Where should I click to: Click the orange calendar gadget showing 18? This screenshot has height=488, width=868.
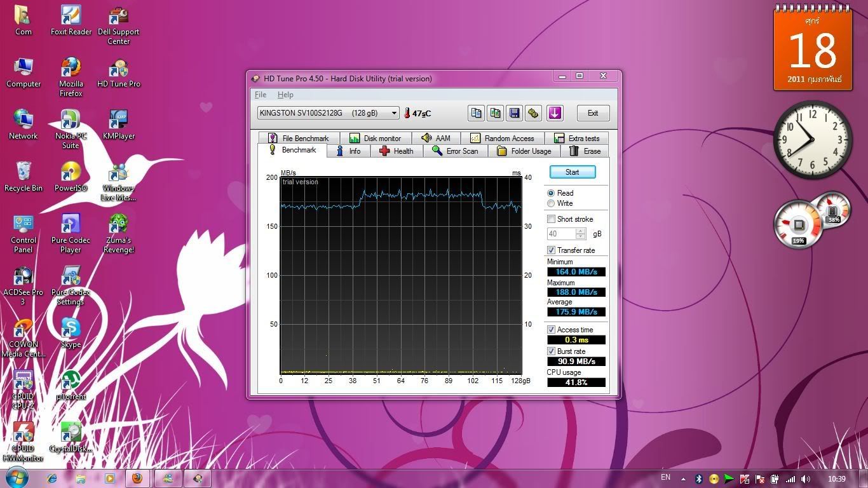pyautogui.click(x=813, y=46)
